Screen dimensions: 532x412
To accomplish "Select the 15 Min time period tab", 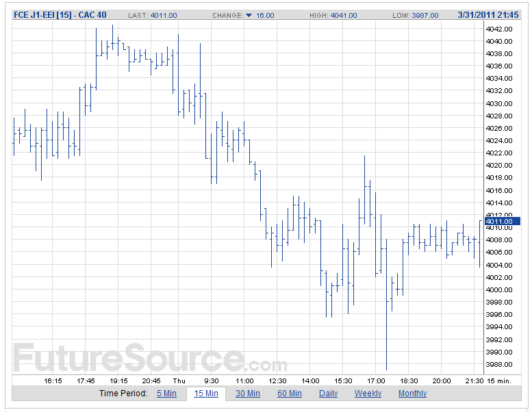I will [206, 394].
